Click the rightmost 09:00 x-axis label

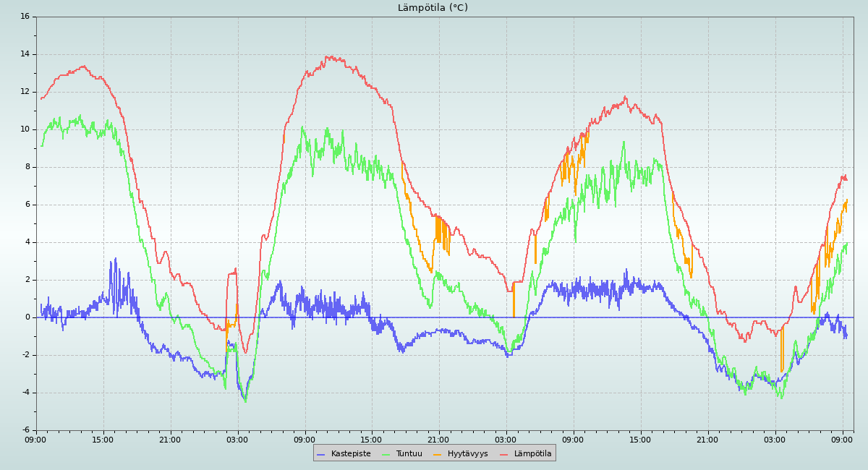(842, 439)
